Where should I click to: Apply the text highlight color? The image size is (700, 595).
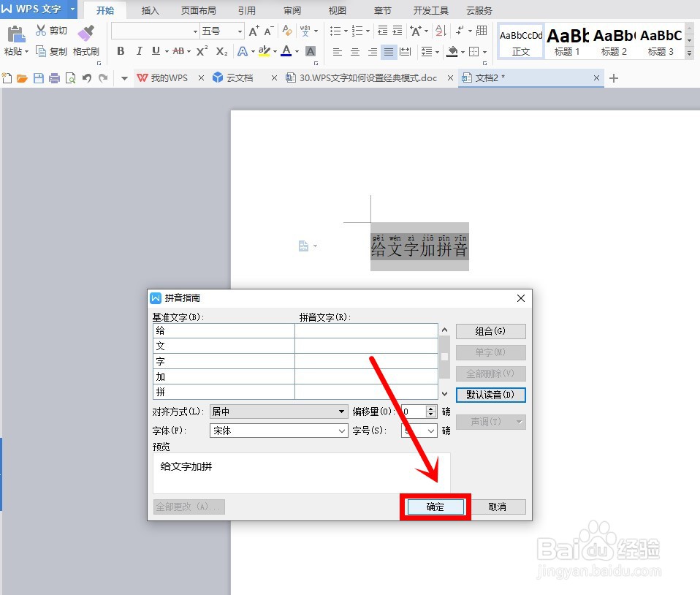coord(265,51)
